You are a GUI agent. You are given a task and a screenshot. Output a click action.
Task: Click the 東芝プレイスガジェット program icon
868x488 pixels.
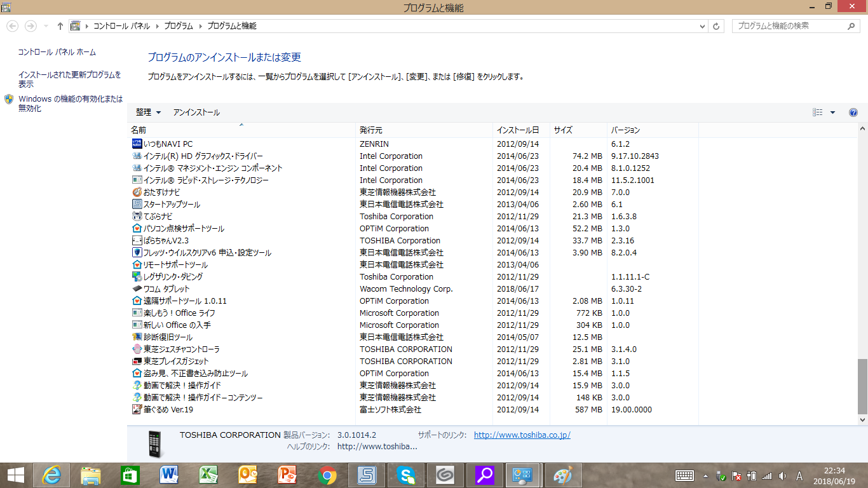pos(137,361)
